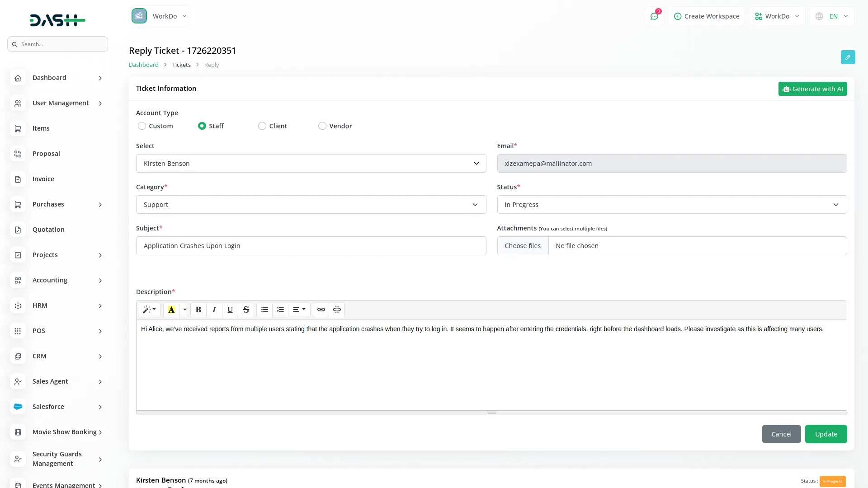
Task: Select the Custom account type
Action: tap(142, 126)
